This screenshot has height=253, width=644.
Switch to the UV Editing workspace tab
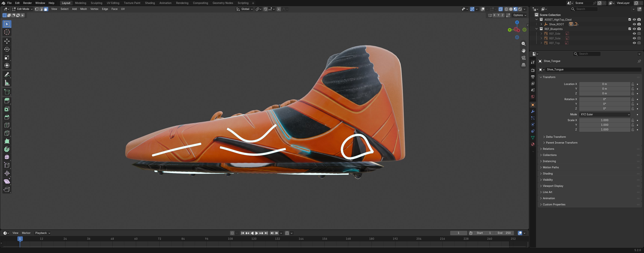[113, 3]
